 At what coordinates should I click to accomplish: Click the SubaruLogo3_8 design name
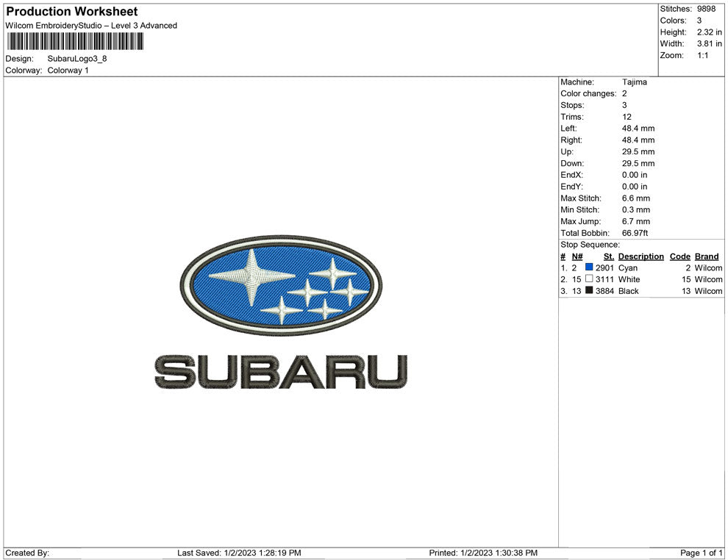(x=76, y=58)
